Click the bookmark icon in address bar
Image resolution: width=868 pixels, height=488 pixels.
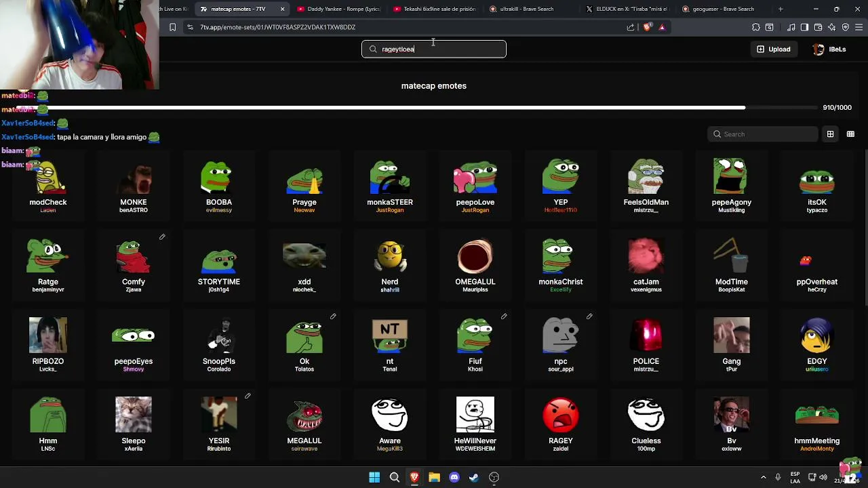coord(172,27)
